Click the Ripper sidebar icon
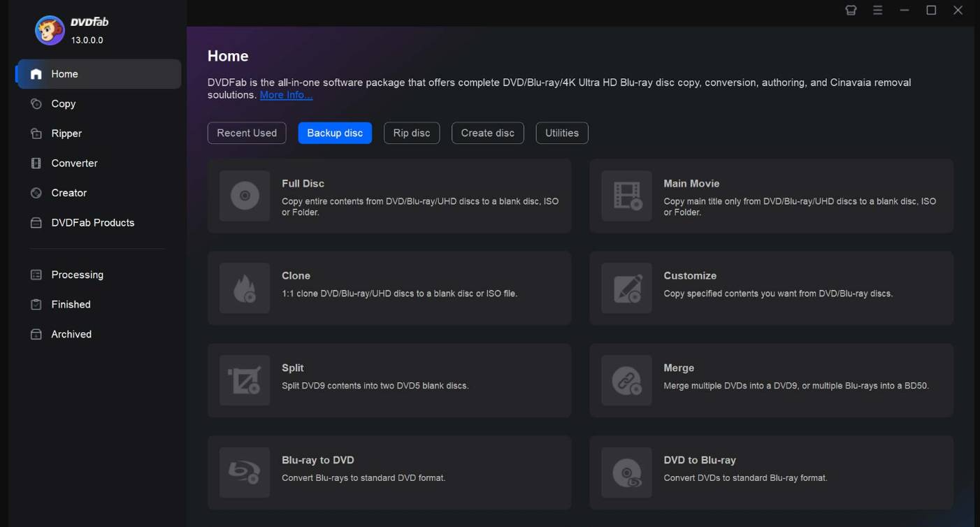 tap(36, 133)
